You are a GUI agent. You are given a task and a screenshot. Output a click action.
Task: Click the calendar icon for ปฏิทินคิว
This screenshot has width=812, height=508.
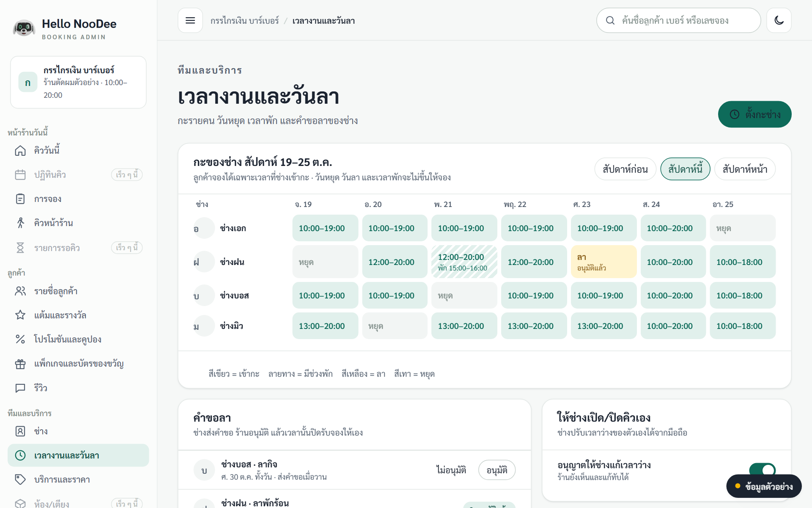click(20, 175)
